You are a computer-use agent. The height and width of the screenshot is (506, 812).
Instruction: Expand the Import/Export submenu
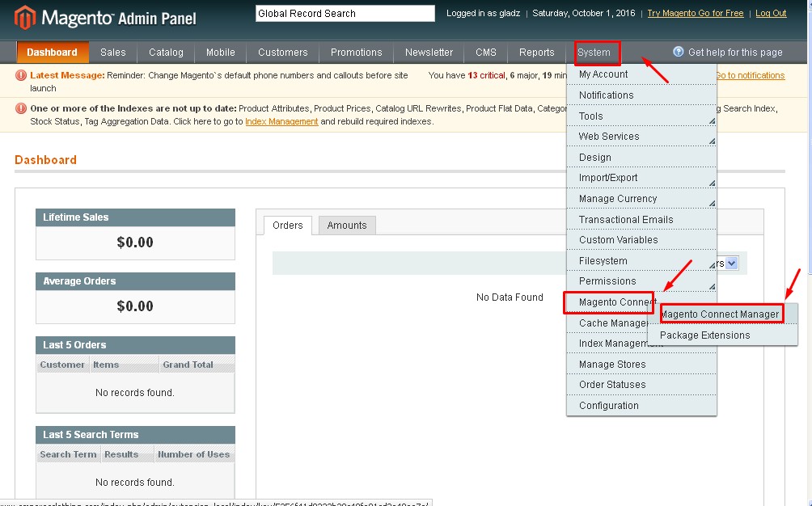point(641,178)
